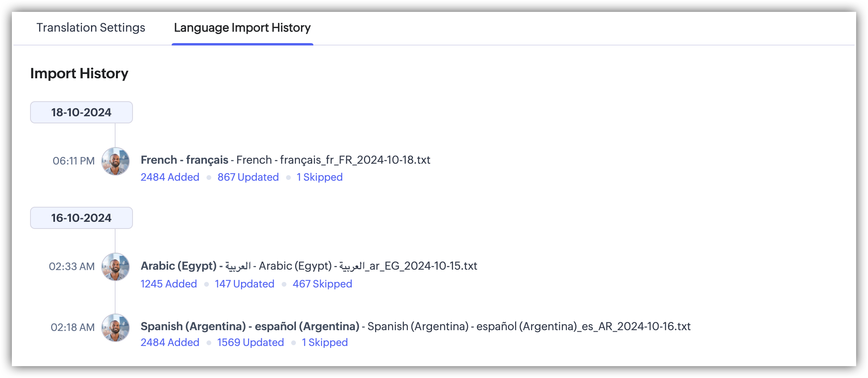Select Language Import History tab
Screen dimensions: 868x378
click(x=242, y=28)
